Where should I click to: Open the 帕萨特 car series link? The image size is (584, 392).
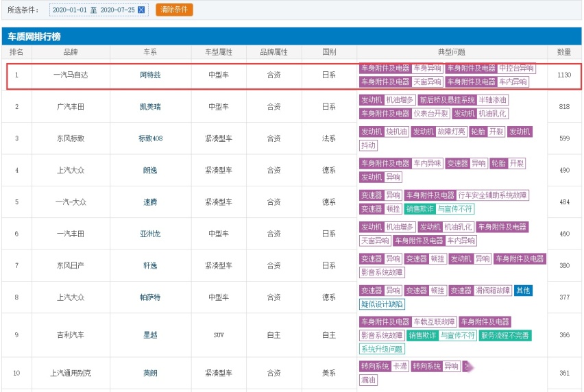click(x=150, y=297)
